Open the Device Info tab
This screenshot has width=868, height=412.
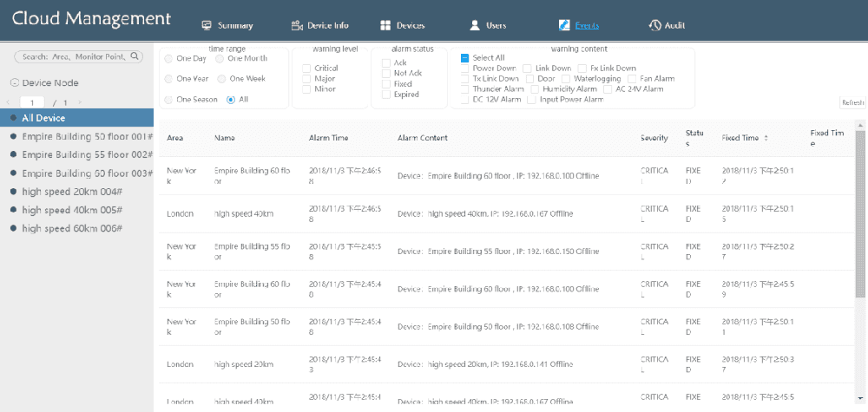[x=320, y=25]
